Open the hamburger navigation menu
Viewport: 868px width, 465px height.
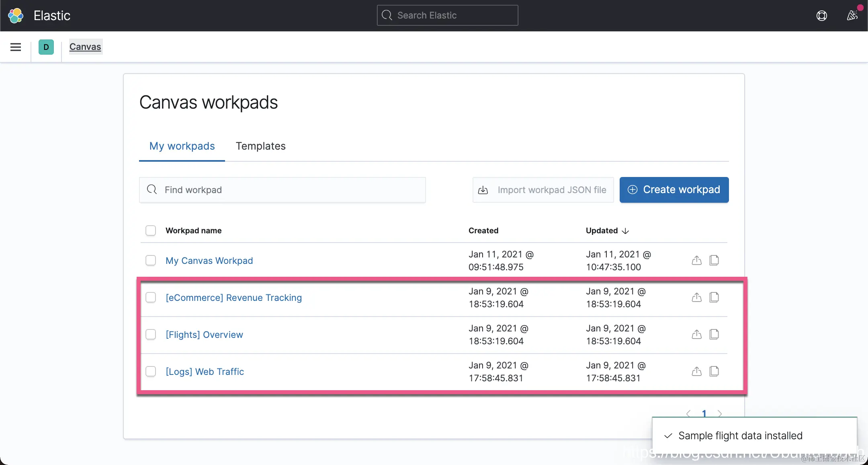16,47
